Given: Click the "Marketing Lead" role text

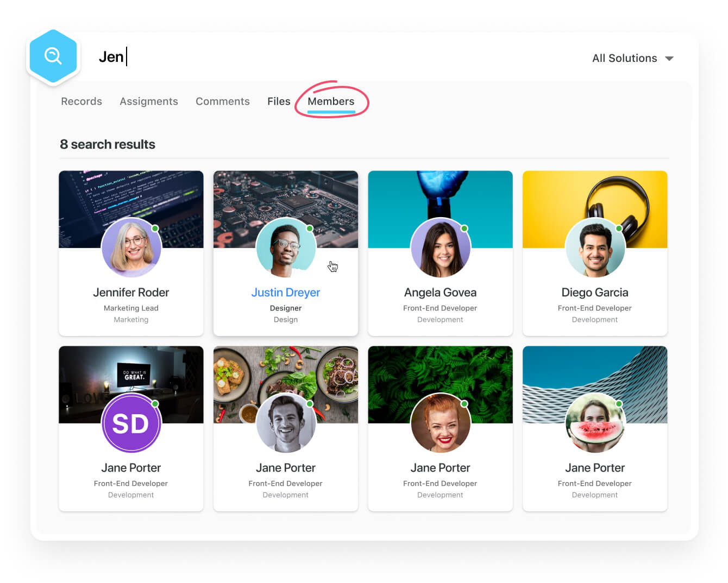Looking at the screenshot, I should pos(131,308).
